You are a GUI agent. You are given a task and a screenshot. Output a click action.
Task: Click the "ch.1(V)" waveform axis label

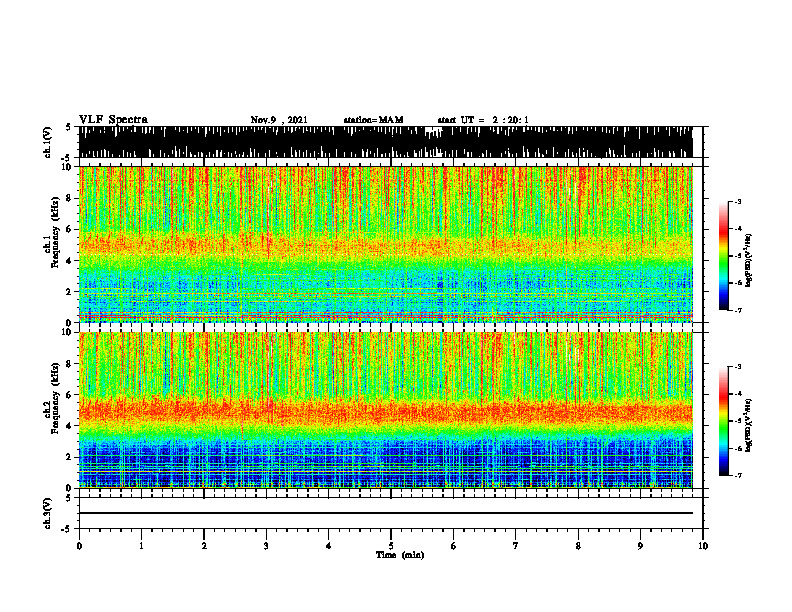(47, 142)
